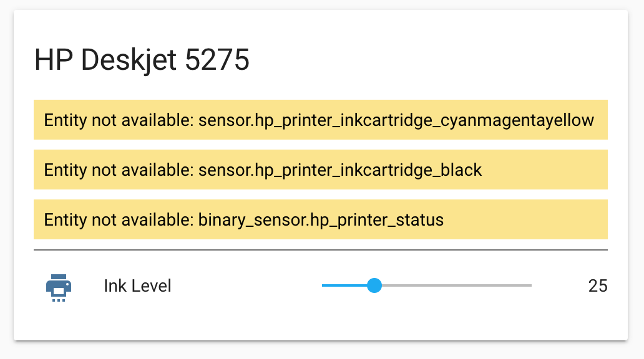Click the divider line above Ink Level
Viewport: 644px width, 359px height.
[321, 250]
